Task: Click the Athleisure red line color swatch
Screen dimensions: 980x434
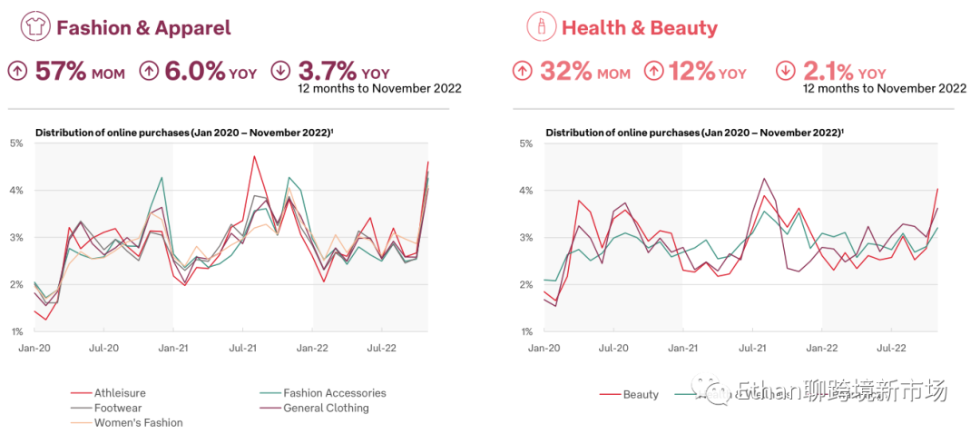Action: [x=80, y=393]
